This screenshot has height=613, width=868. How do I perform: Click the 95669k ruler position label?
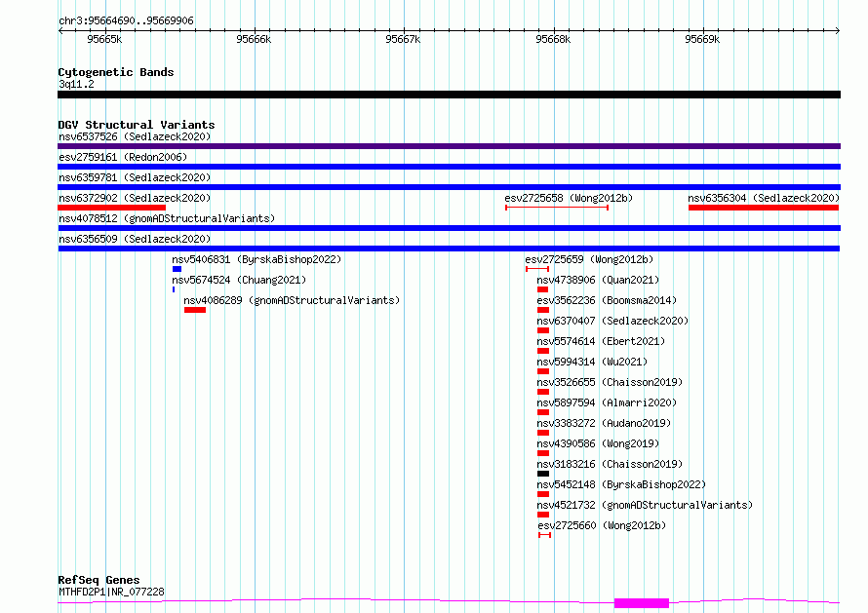[702, 39]
